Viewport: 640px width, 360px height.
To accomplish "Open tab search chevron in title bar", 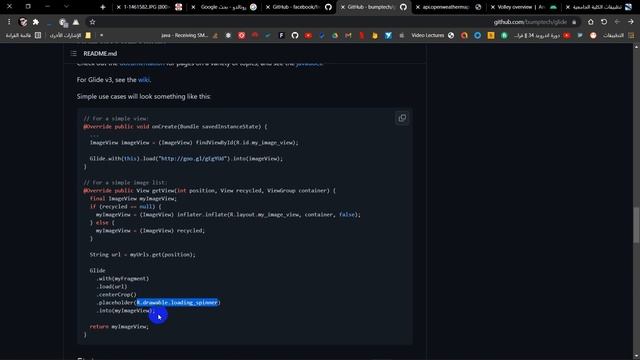I will point(66,7).
